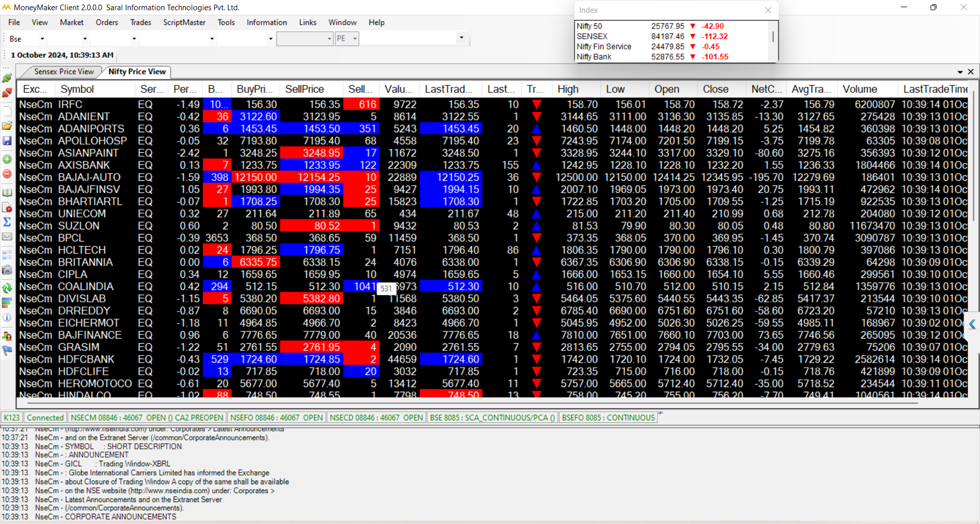Click the green plug Connect icon

coord(7,78)
